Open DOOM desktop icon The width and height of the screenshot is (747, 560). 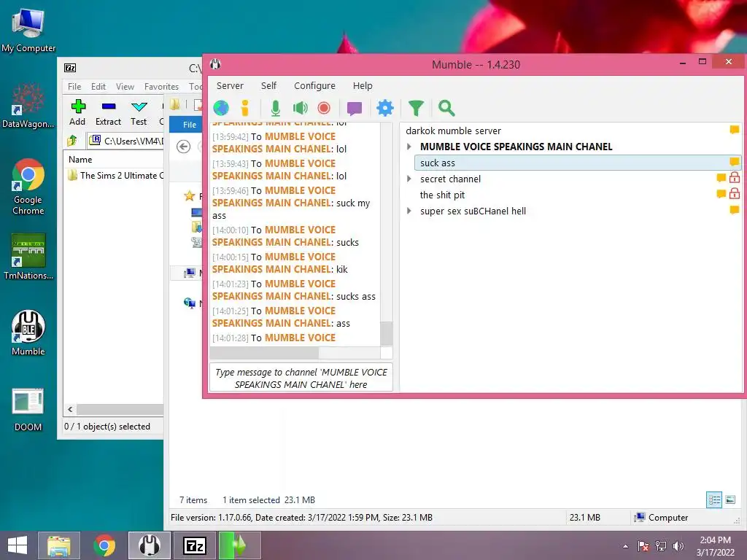tap(28, 410)
